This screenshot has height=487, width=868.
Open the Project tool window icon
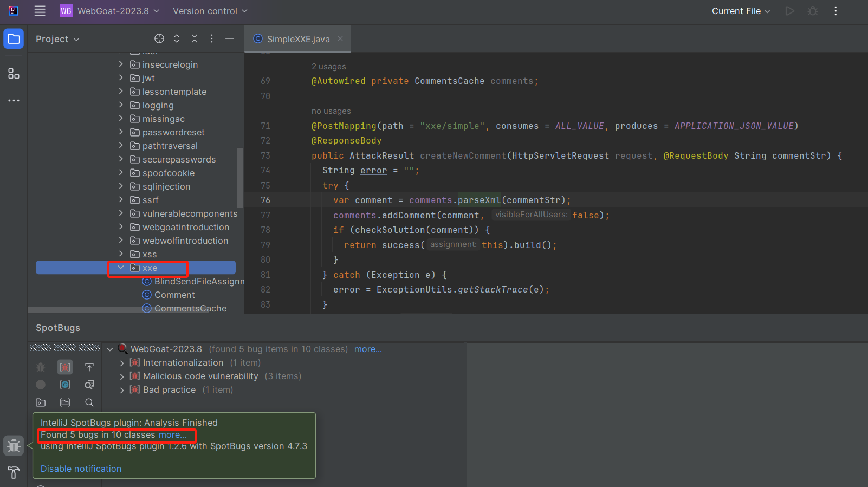click(14, 39)
